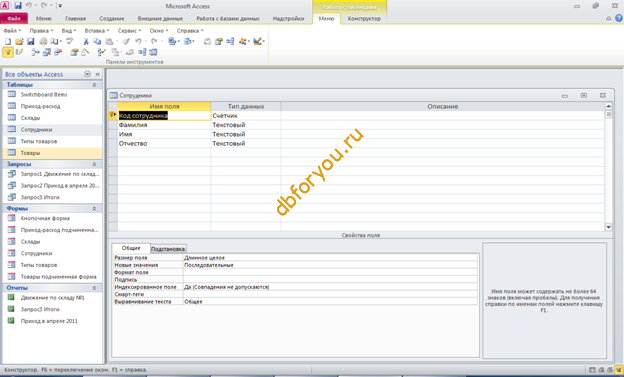Image resolution: width=624 pixels, height=377 pixels.
Task: Run the Spelling check icon
Action: click(70, 41)
